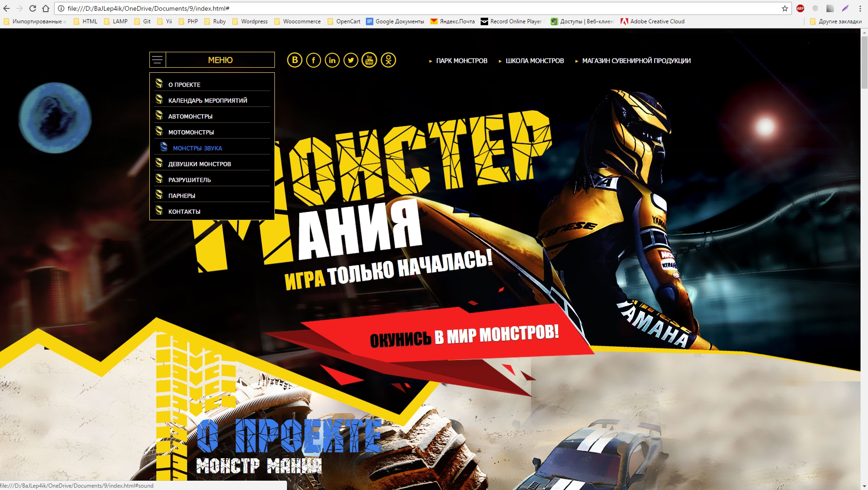Open the Wordpress bookmarks folder

coord(250,21)
